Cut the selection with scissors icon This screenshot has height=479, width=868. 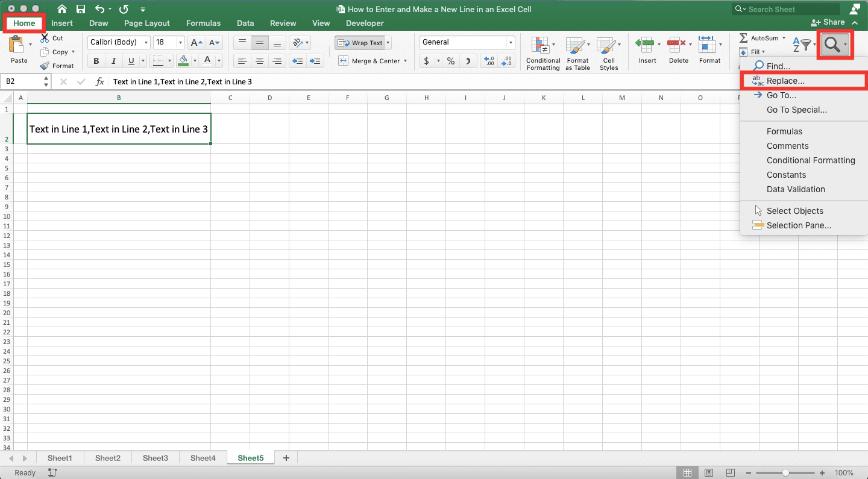click(x=45, y=38)
